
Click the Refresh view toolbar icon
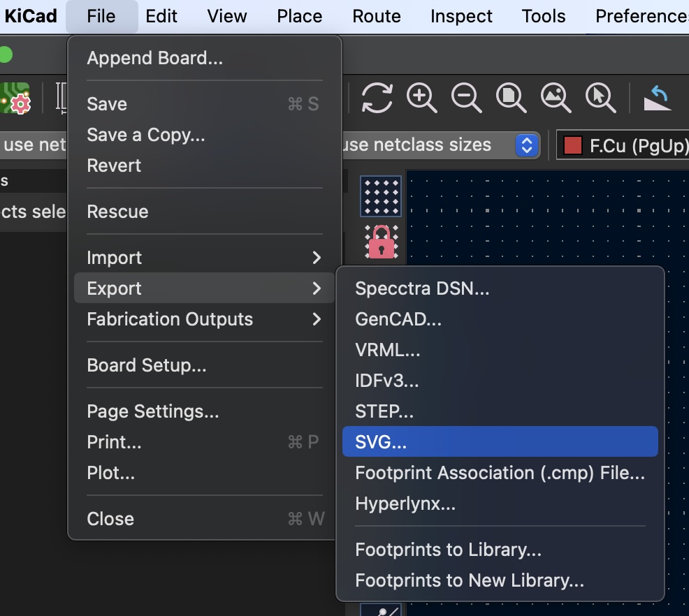[x=377, y=98]
